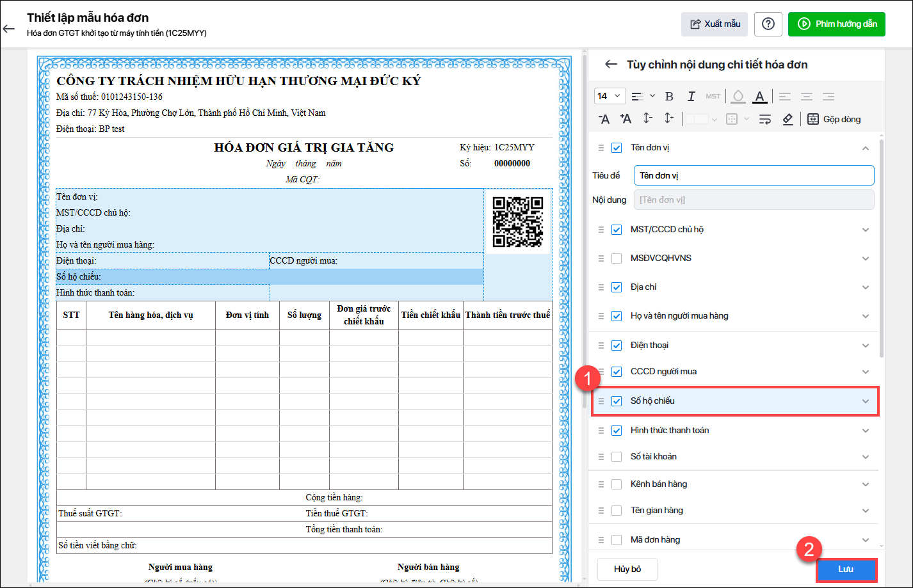Image resolution: width=913 pixels, height=588 pixels.
Task: Click the increase font size icon
Action: tap(626, 119)
